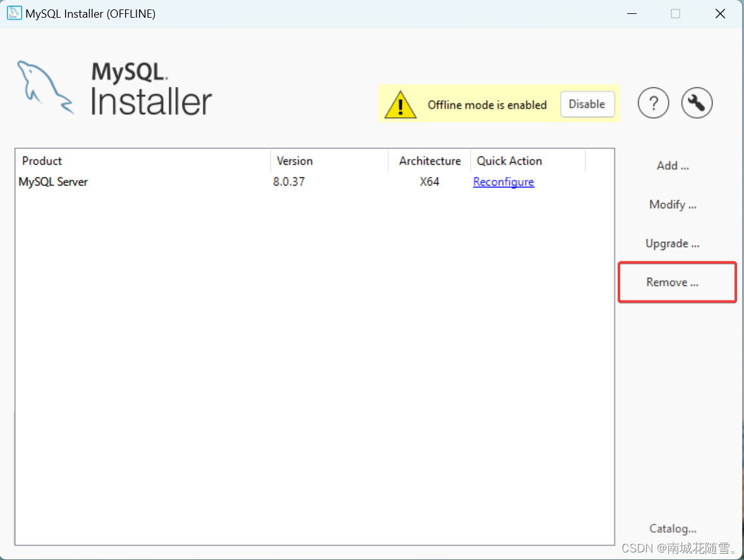Click the 'Offline mode is enabled' message

pyautogui.click(x=487, y=105)
